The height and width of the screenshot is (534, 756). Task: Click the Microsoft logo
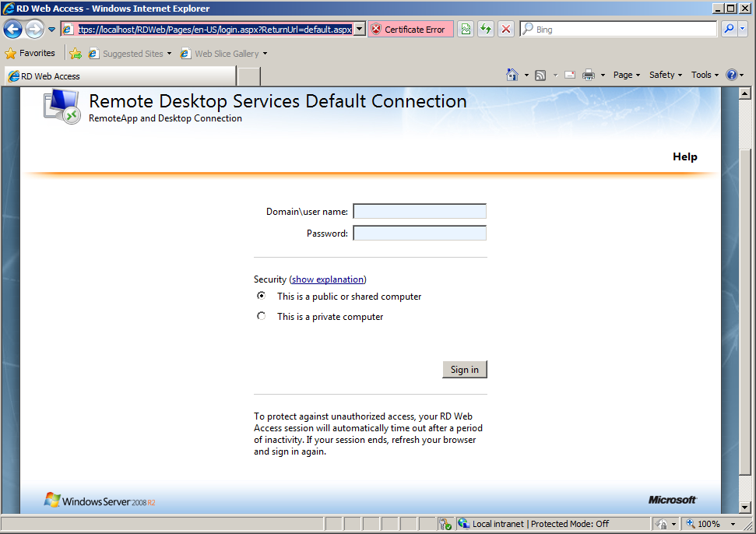click(x=672, y=500)
